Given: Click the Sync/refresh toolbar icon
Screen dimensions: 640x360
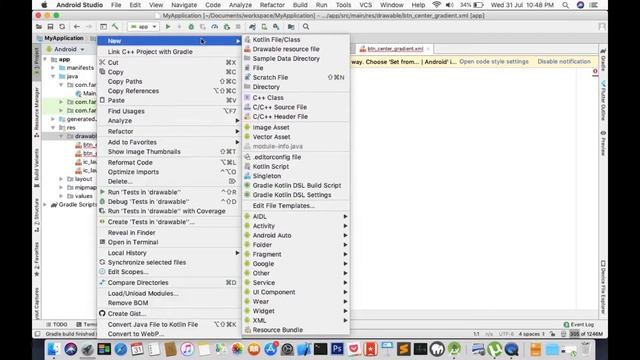Looking at the screenshot, I should (62, 27).
